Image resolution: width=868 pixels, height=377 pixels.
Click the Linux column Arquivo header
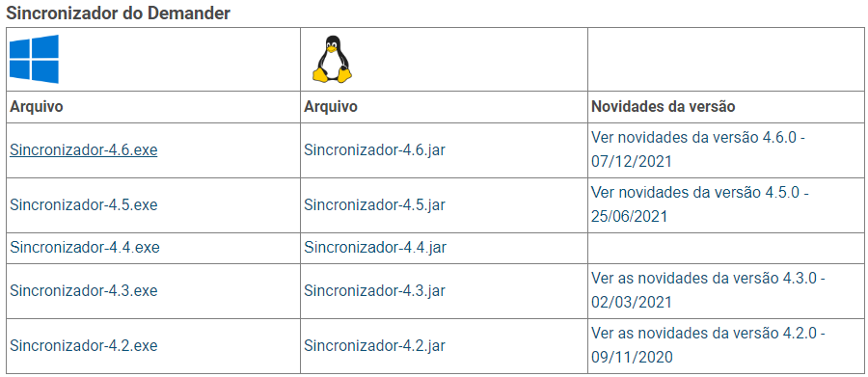tap(331, 106)
